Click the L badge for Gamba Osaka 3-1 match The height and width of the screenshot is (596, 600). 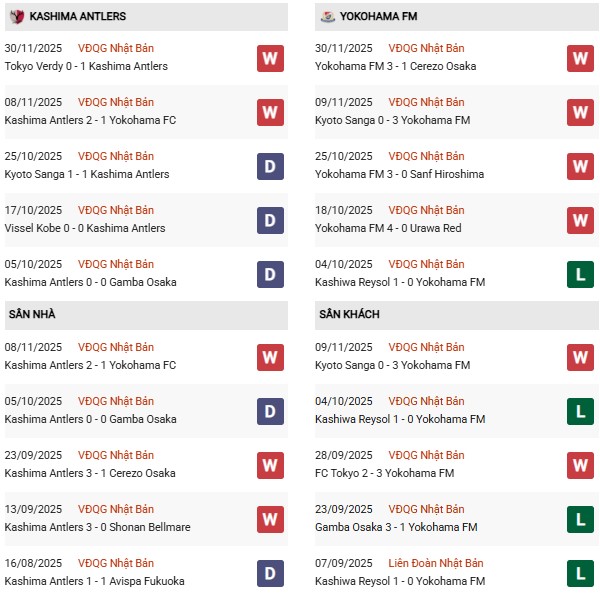pos(580,518)
